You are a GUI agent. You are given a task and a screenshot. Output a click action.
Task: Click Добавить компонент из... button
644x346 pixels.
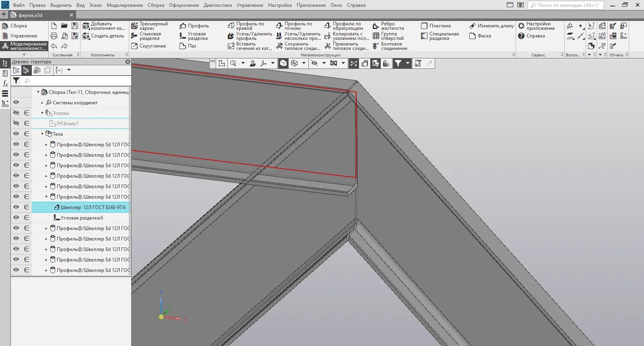[x=104, y=26]
